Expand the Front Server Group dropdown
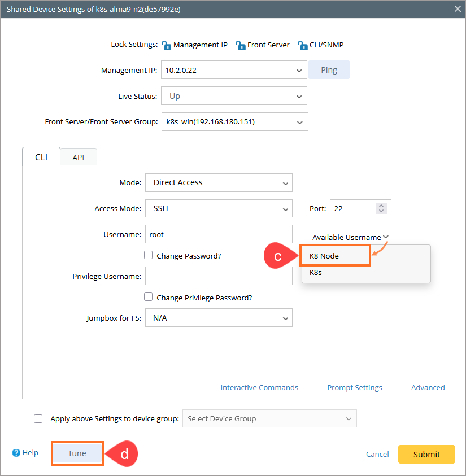This screenshot has width=466, height=476. [299, 122]
